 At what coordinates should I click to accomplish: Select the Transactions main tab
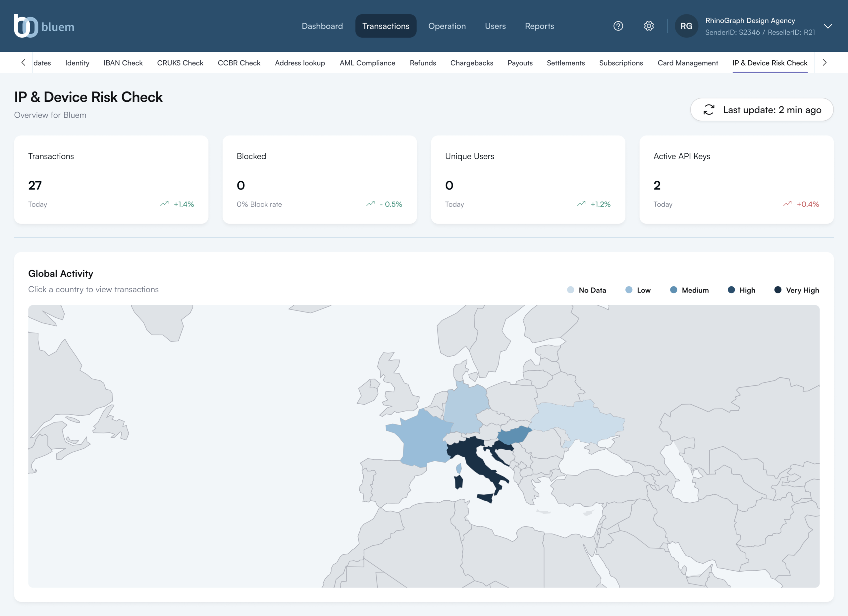386,26
